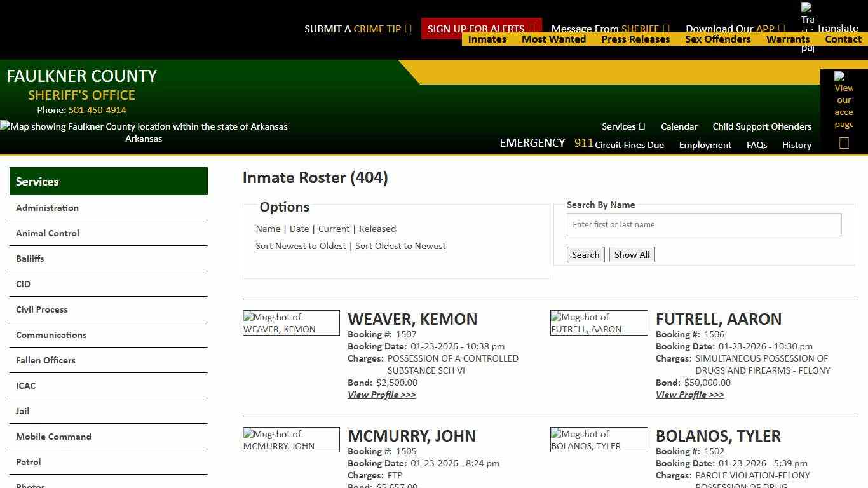The width and height of the screenshot is (868, 488).
Task: Click the Download Our App icon
Action: (780, 28)
